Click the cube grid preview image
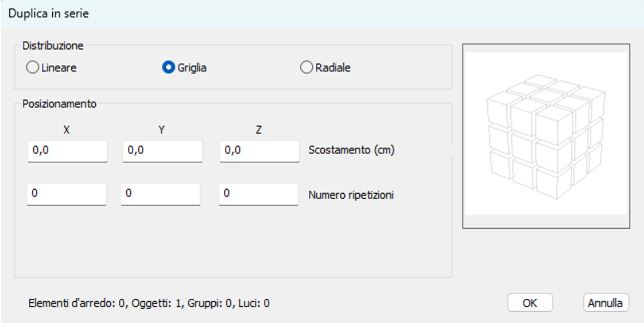This screenshot has width=644, height=323. pos(546,136)
